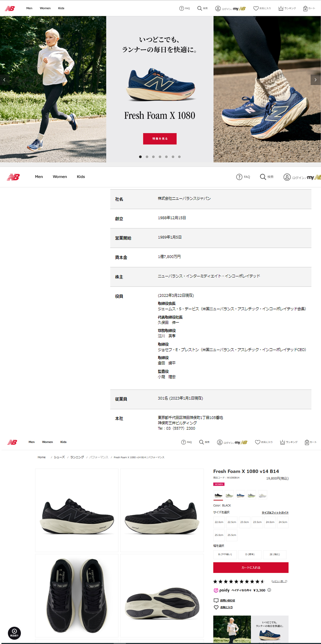321x644 pixels.
Task: Open Kids menu on the product page header
Action: (63, 442)
